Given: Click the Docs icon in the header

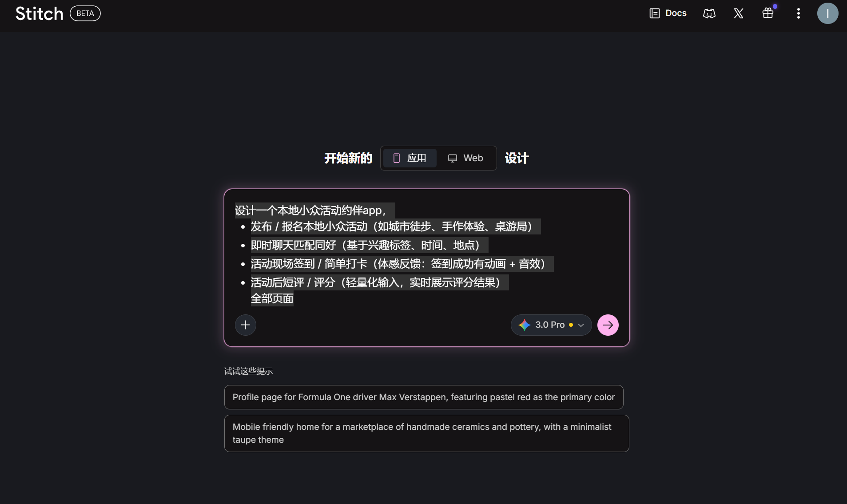Looking at the screenshot, I should click(655, 13).
